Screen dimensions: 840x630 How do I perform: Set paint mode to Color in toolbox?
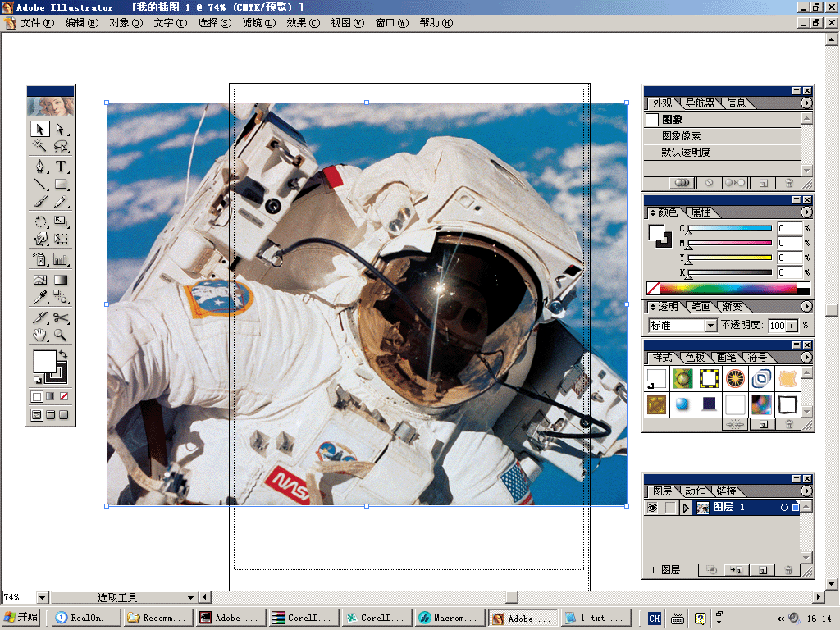(x=36, y=397)
